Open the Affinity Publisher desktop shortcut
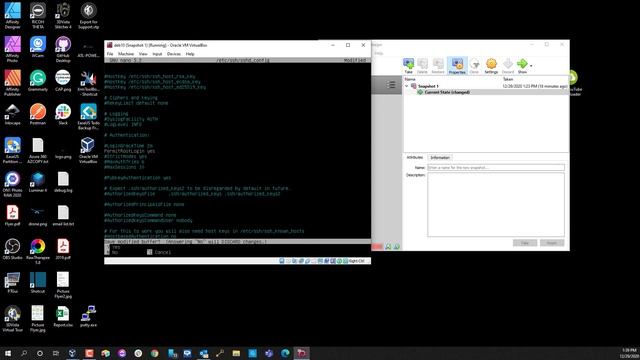640x360 pixels. pos(12,83)
